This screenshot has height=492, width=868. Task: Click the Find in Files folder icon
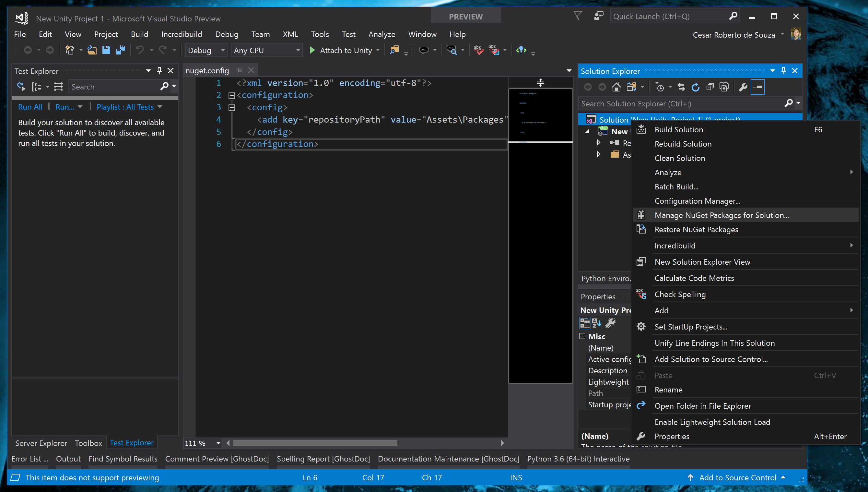point(394,50)
